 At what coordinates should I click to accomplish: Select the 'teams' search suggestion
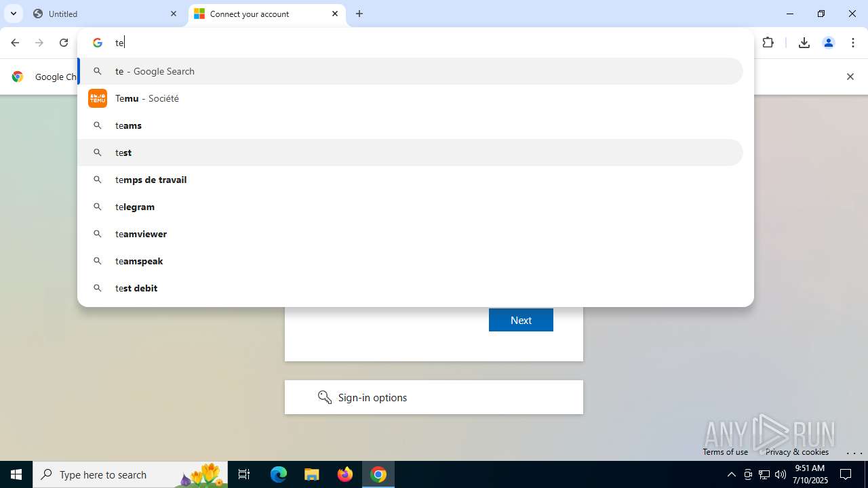(x=410, y=125)
